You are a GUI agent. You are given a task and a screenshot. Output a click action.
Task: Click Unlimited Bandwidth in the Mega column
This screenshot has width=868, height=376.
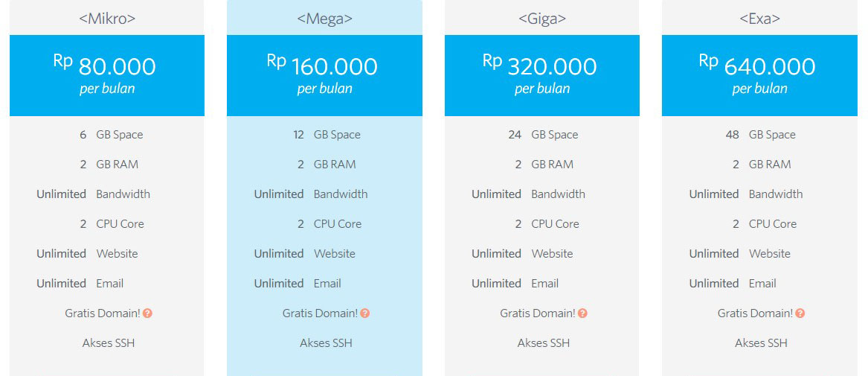coord(311,194)
